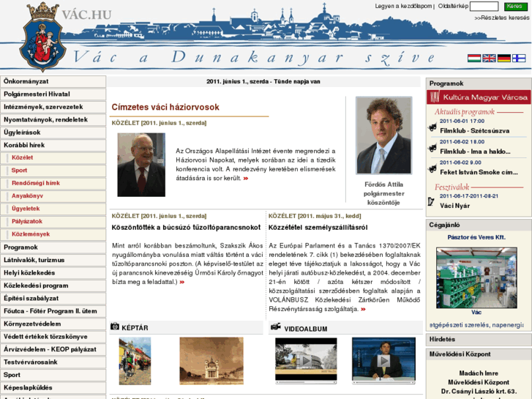
Task: Open sepia cathedral Képtár thumbnail
Action: [211, 361]
